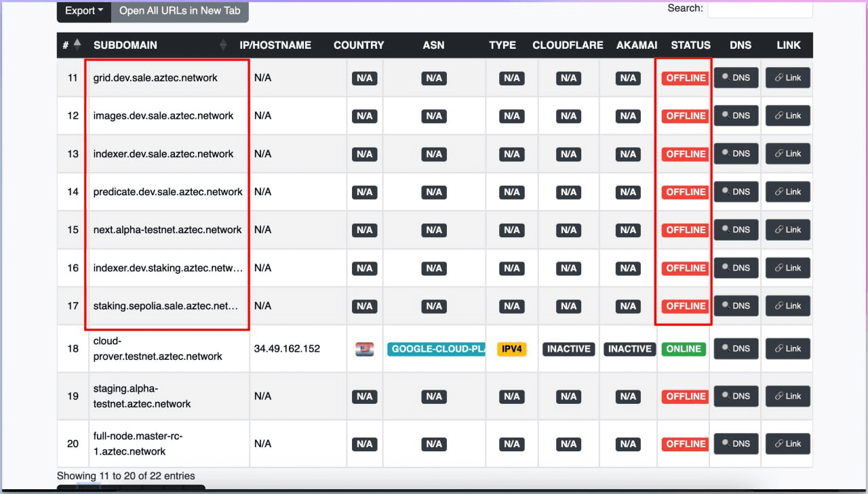Open the Export dropdown menu
Screen dimensions: 868x494
coord(84,11)
